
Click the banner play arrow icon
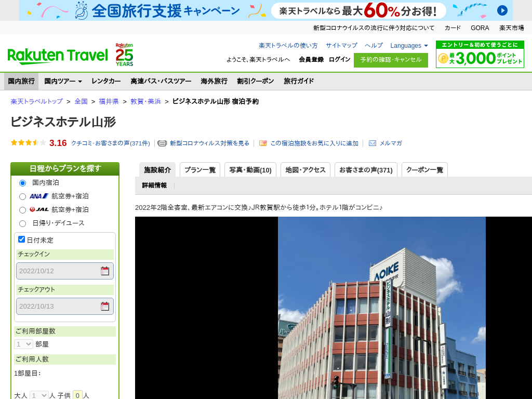coord(502,10)
